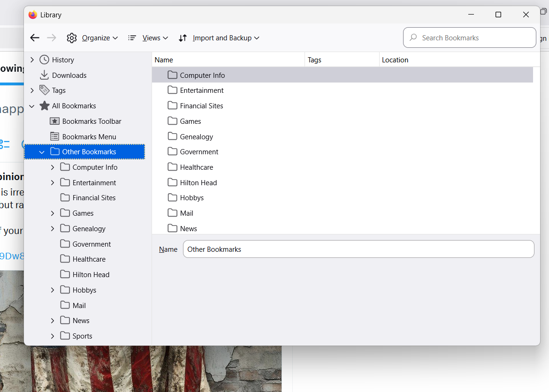Click the History clock icon
The image size is (549, 392).
(45, 60)
